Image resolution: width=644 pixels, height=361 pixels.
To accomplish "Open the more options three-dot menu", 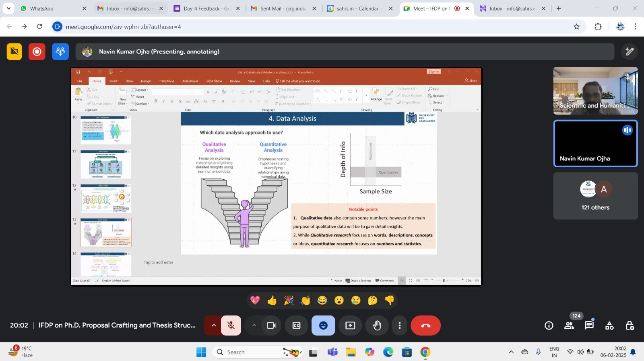I will click(x=399, y=326).
